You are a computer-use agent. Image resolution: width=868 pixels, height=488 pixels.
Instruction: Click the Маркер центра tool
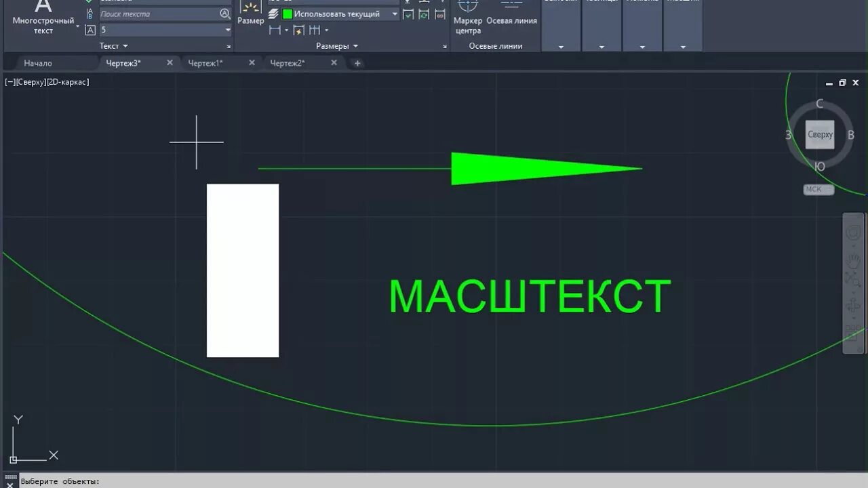click(x=468, y=17)
